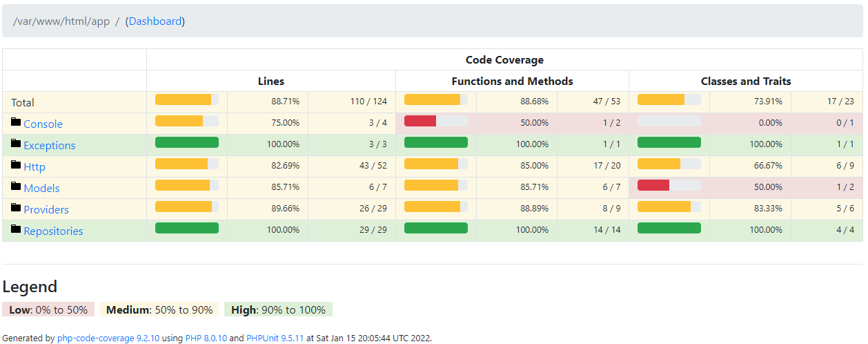Click the Http classes progress bar
Viewport: 868px width, 344px height.
pos(669,164)
